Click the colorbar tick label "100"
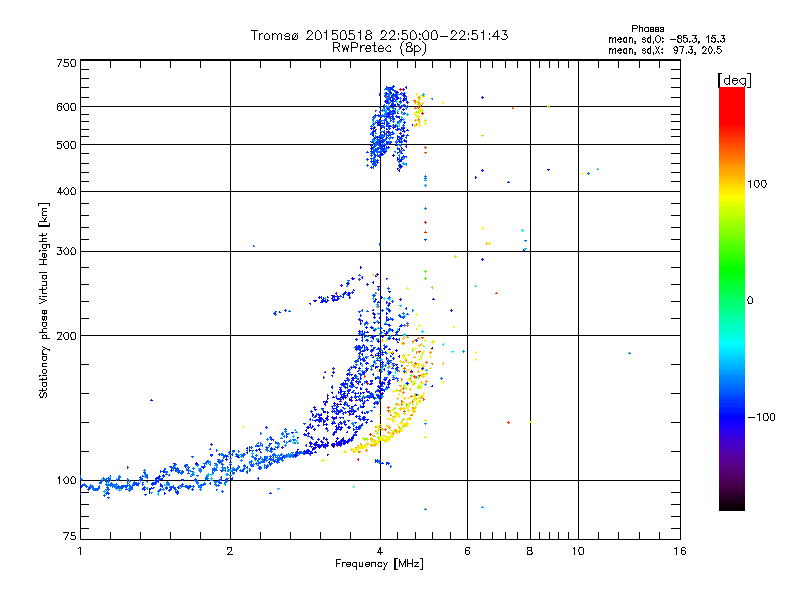 tap(757, 184)
